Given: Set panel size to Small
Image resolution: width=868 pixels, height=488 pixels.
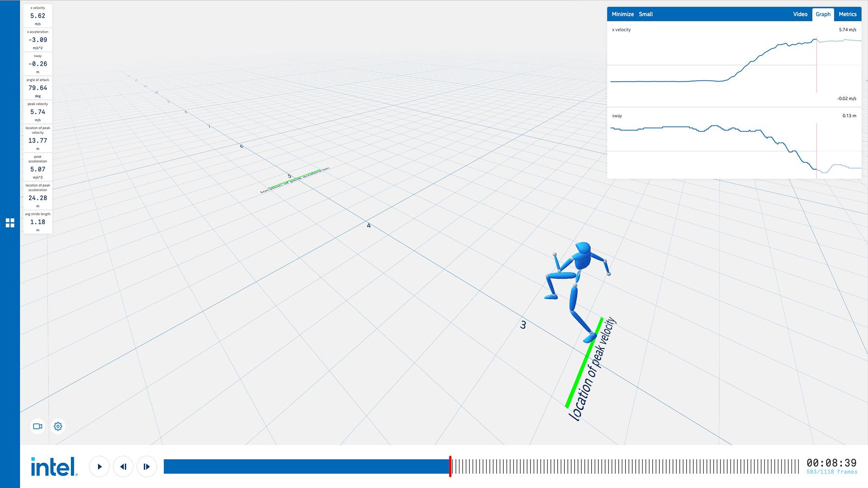Looking at the screenshot, I should [x=646, y=14].
